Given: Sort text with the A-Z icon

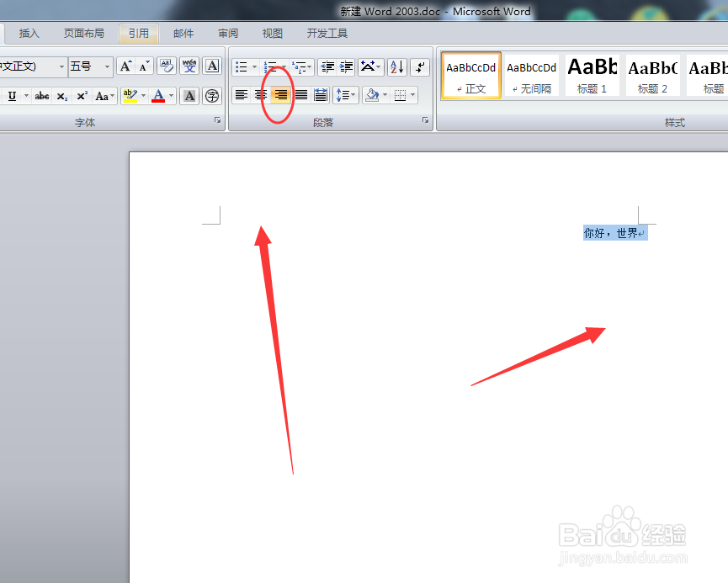Looking at the screenshot, I should click(x=397, y=66).
